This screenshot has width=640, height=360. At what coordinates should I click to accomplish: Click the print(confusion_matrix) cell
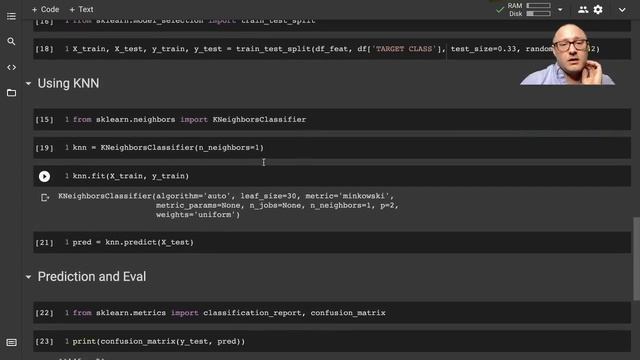pyautogui.click(x=332, y=341)
